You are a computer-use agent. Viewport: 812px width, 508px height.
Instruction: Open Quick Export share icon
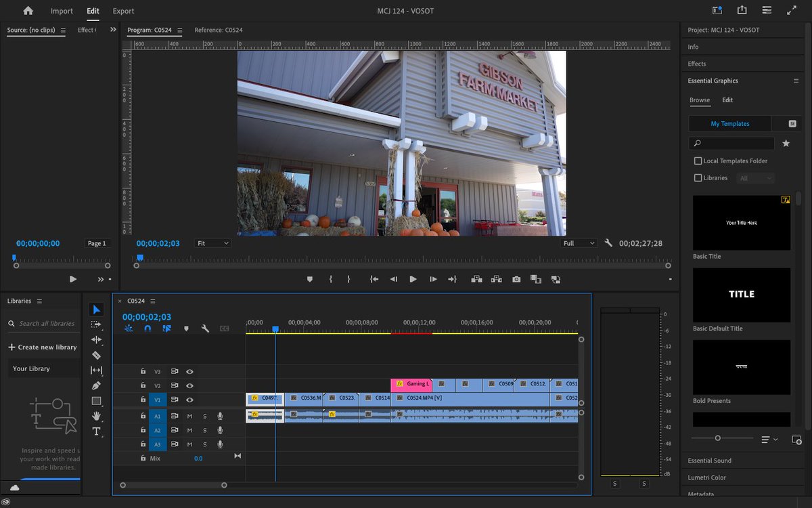[742, 10]
